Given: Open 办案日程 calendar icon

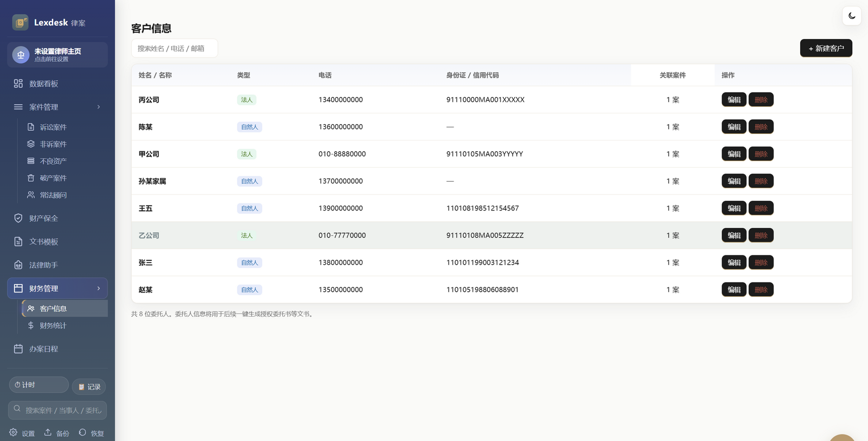Looking at the screenshot, I should (x=18, y=349).
